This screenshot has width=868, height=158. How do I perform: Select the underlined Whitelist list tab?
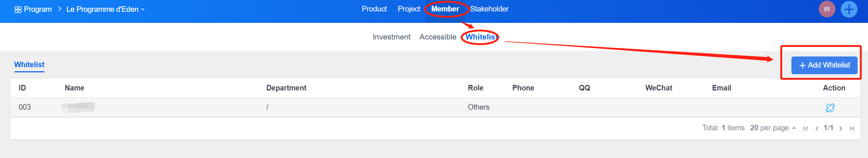(29, 65)
